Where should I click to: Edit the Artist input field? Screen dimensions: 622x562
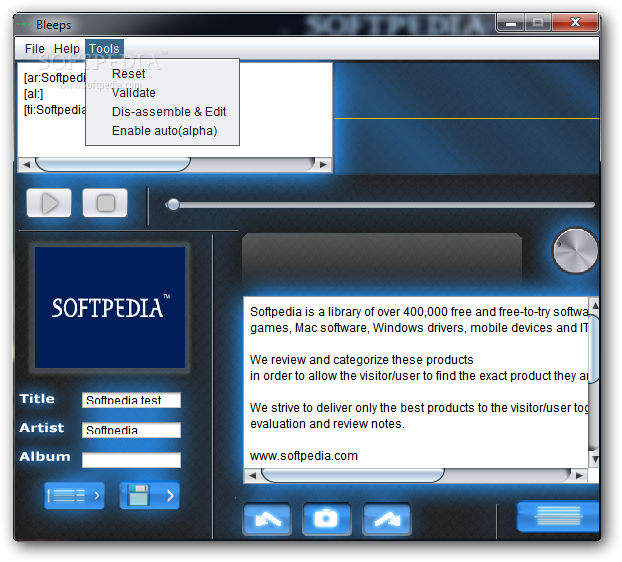click(x=131, y=430)
